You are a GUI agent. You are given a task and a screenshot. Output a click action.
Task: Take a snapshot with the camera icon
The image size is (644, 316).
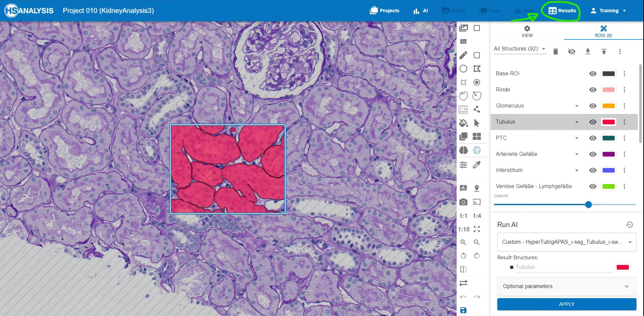tap(463, 202)
